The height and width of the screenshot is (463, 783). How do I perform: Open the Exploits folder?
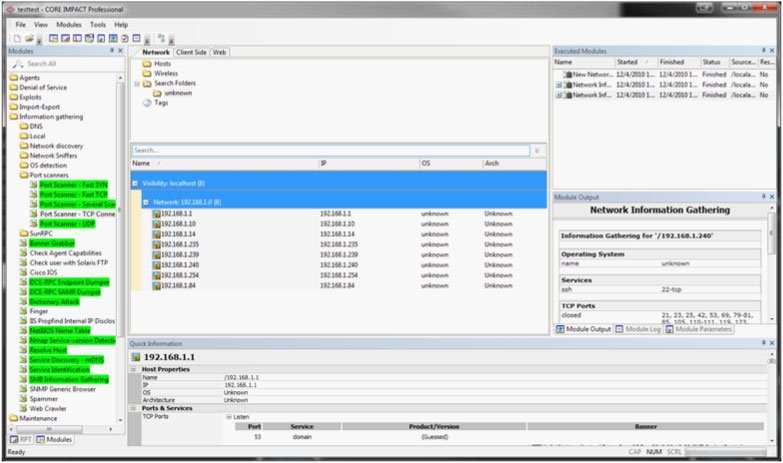click(x=30, y=97)
